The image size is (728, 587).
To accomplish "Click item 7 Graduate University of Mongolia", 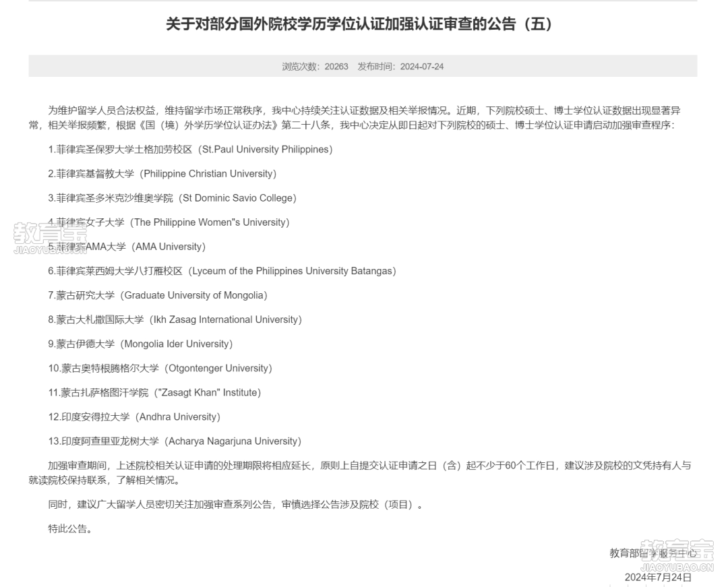I will coord(157,295).
